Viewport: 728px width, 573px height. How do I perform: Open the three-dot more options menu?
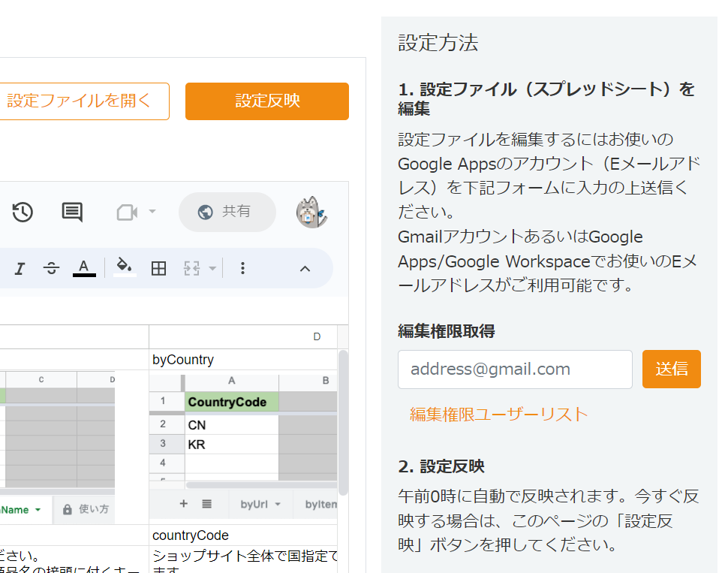pyautogui.click(x=242, y=268)
